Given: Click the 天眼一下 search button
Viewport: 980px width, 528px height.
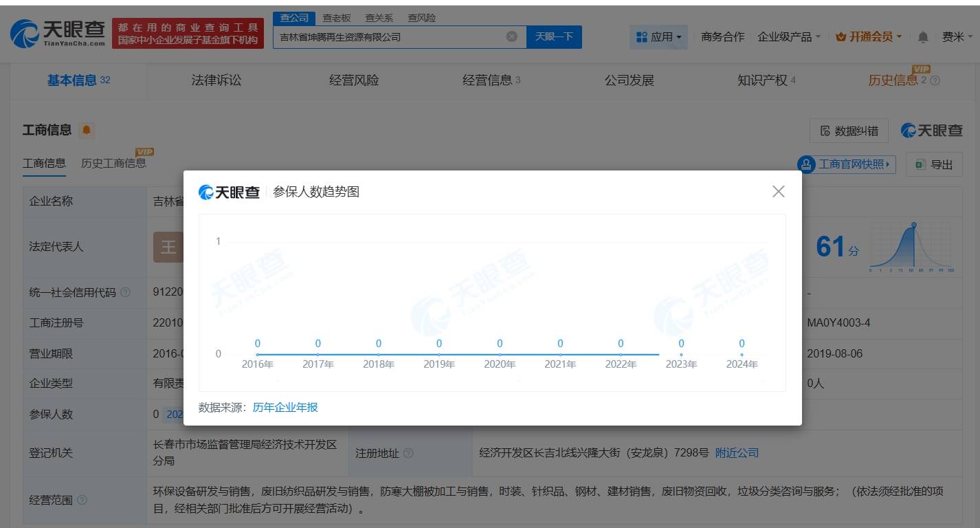Looking at the screenshot, I should coord(555,37).
